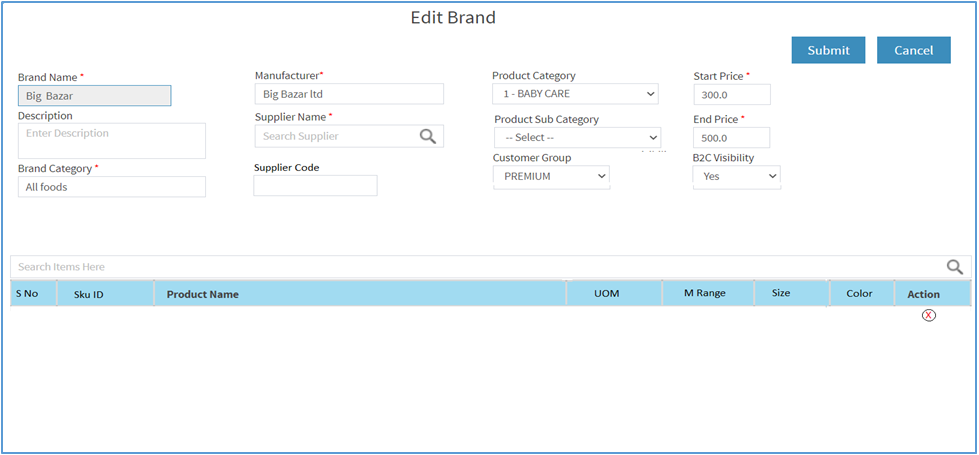Cancel editing the brand
The width and height of the screenshot is (979, 455).
click(913, 50)
